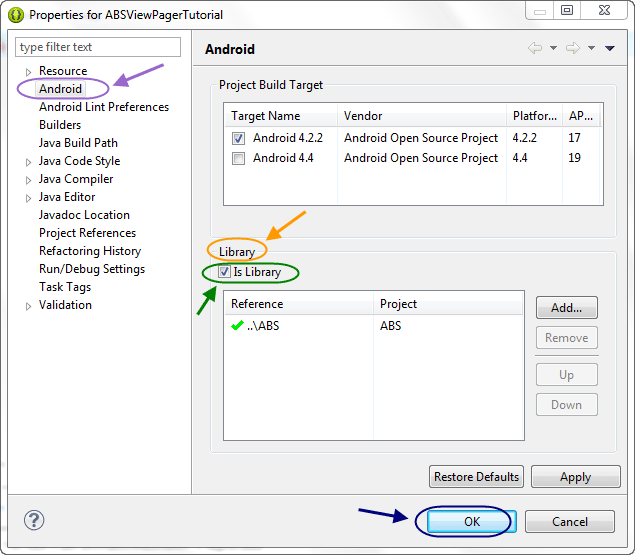Image resolution: width=635 pixels, height=555 pixels.
Task: Open the Builders page
Action: pyautogui.click(x=60, y=125)
